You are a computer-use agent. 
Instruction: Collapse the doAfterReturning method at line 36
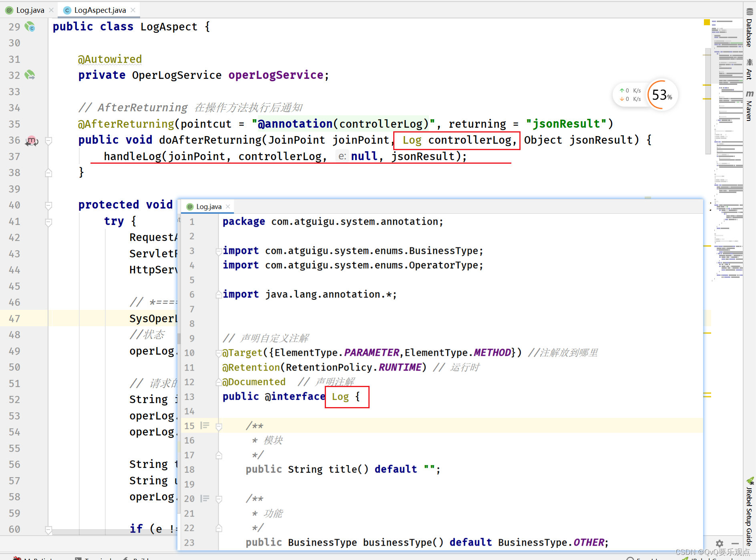(x=48, y=141)
